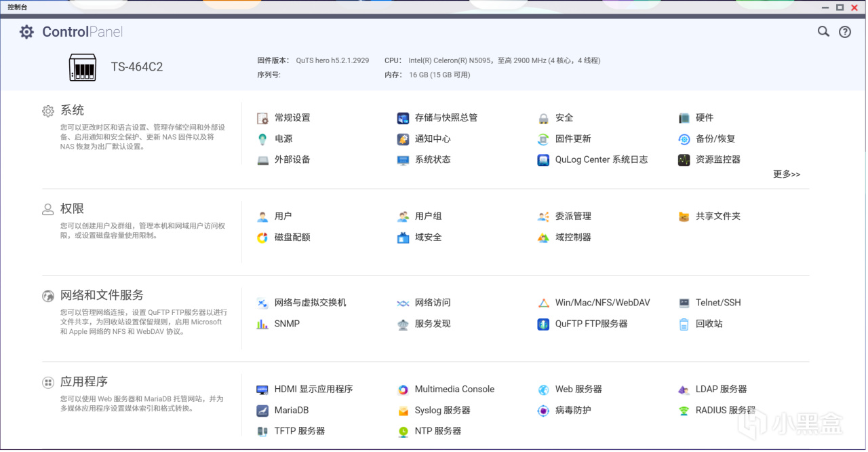This screenshot has width=868, height=452.
Task: Click the search magnifier in header
Action: pos(823,32)
